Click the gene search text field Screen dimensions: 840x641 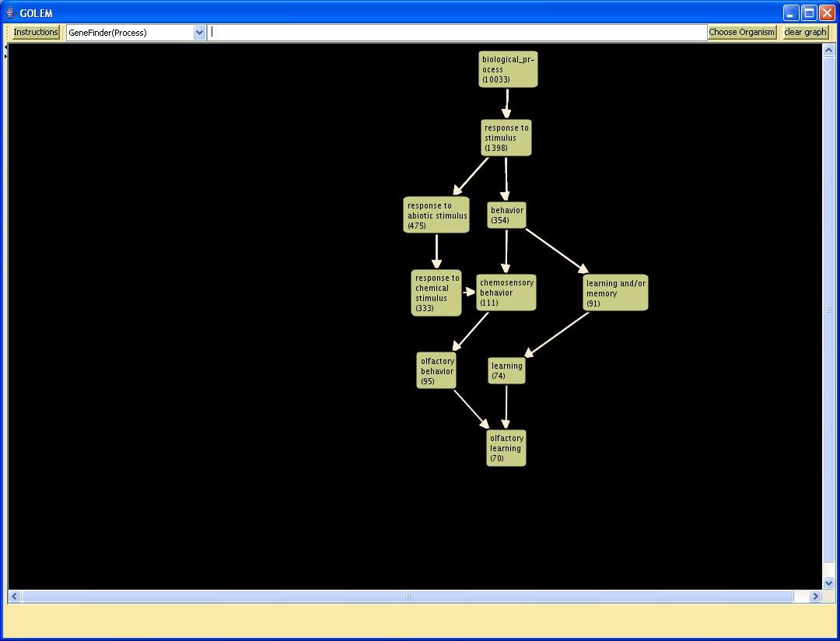457,33
